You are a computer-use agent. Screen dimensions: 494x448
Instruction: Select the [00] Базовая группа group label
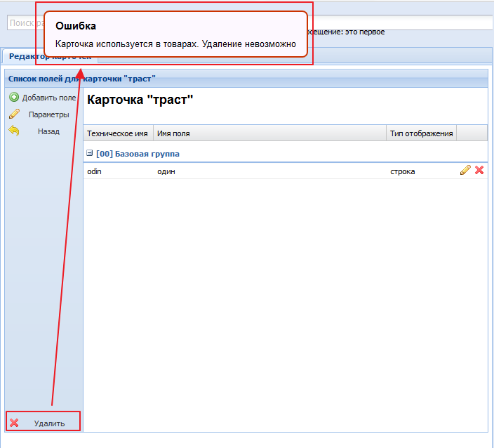point(138,153)
